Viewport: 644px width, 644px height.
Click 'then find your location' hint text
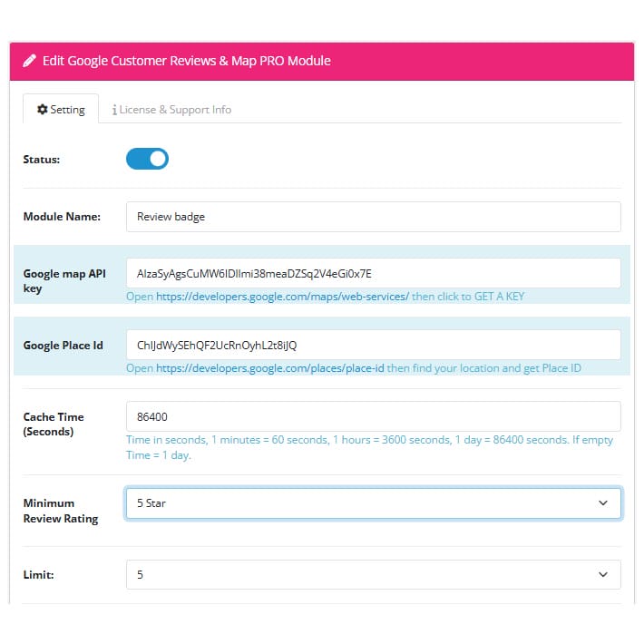click(x=483, y=368)
